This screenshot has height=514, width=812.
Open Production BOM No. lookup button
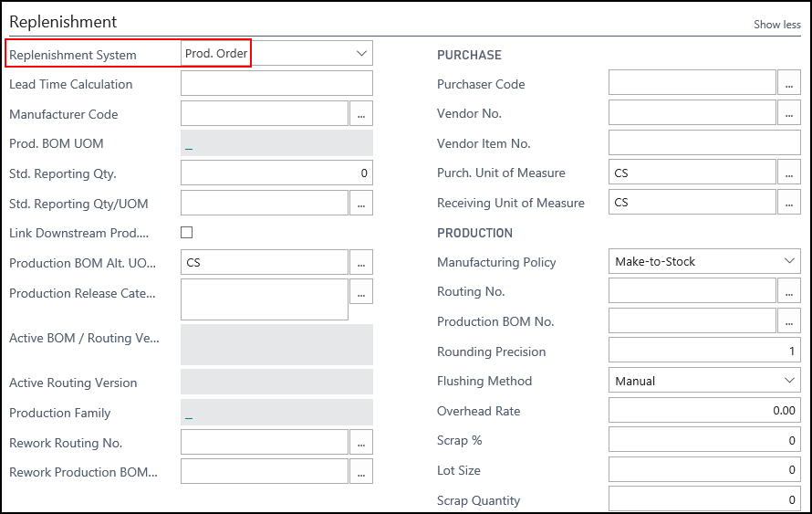coord(789,321)
